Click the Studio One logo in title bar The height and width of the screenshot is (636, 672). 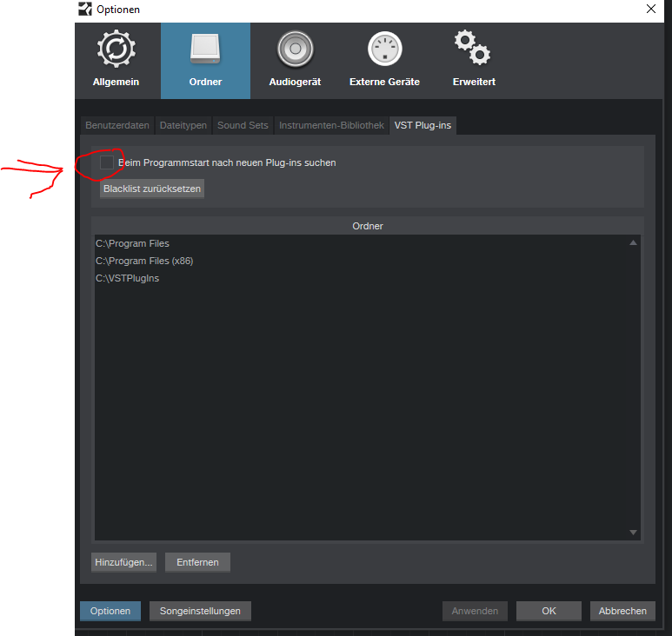point(84,10)
